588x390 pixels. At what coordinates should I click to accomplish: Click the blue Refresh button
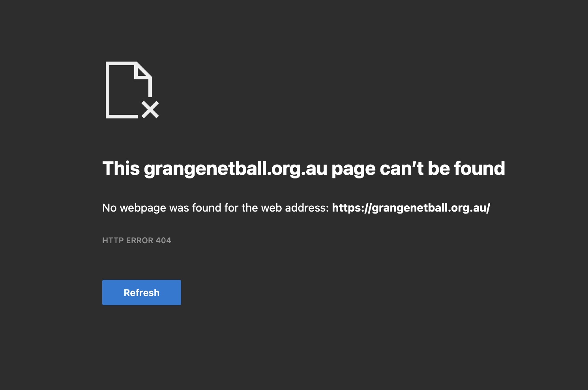click(x=141, y=292)
